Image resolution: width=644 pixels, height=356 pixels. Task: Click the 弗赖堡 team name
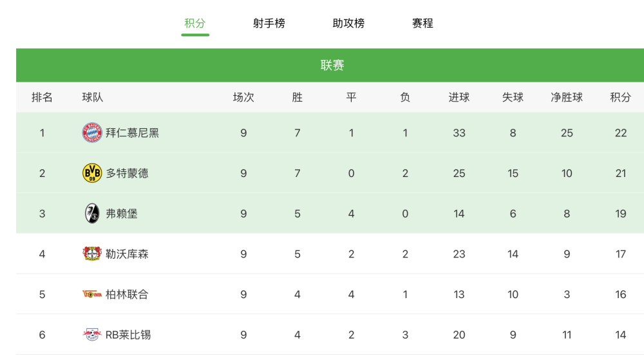pyautogui.click(x=122, y=214)
